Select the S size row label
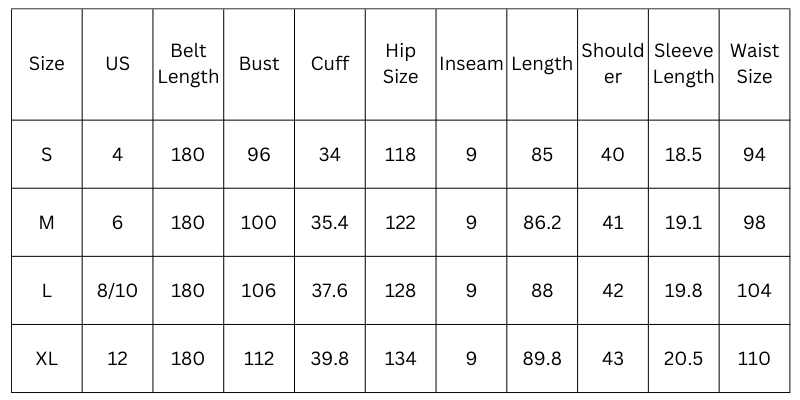 tap(47, 154)
